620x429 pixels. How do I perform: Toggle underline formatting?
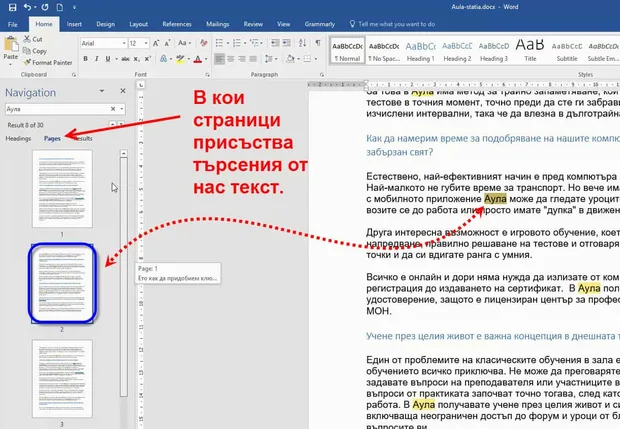pyautogui.click(x=108, y=59)
